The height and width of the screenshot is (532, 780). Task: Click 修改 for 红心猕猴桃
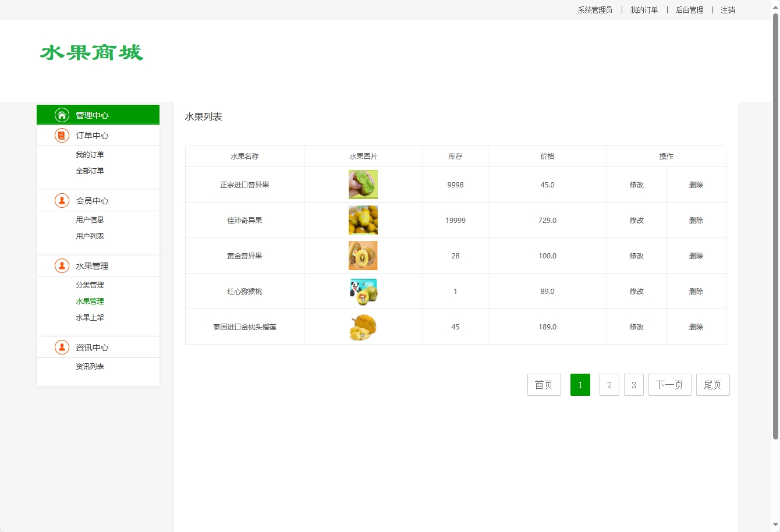[637, 291]
